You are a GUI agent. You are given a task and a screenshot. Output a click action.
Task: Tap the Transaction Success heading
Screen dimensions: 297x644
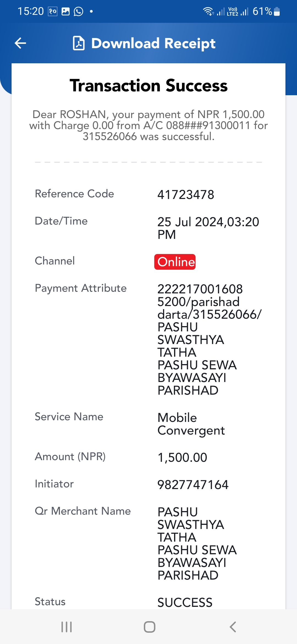coord(148,86)
